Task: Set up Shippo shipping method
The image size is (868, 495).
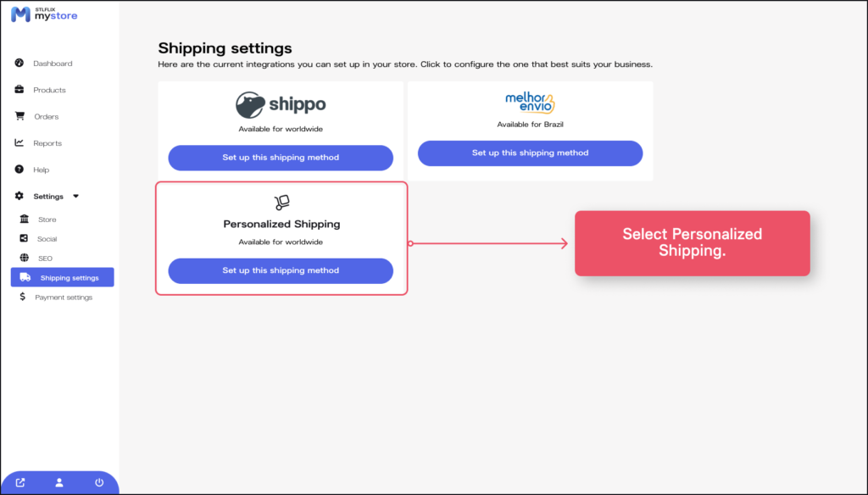Action: [281, 158]
